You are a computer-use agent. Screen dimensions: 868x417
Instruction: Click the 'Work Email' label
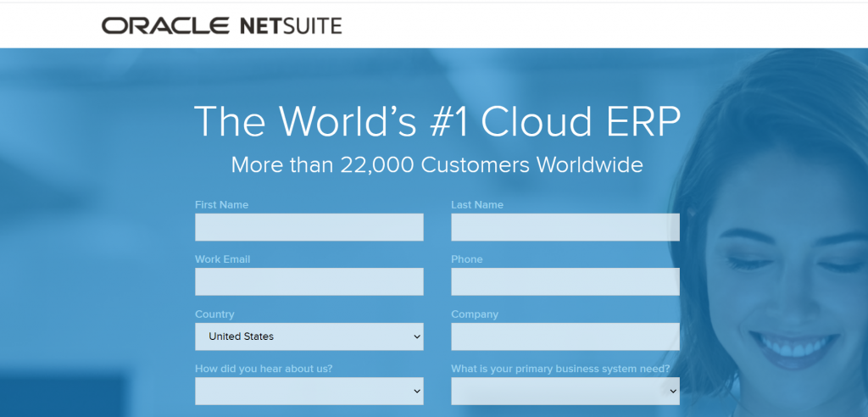(223, 259)
